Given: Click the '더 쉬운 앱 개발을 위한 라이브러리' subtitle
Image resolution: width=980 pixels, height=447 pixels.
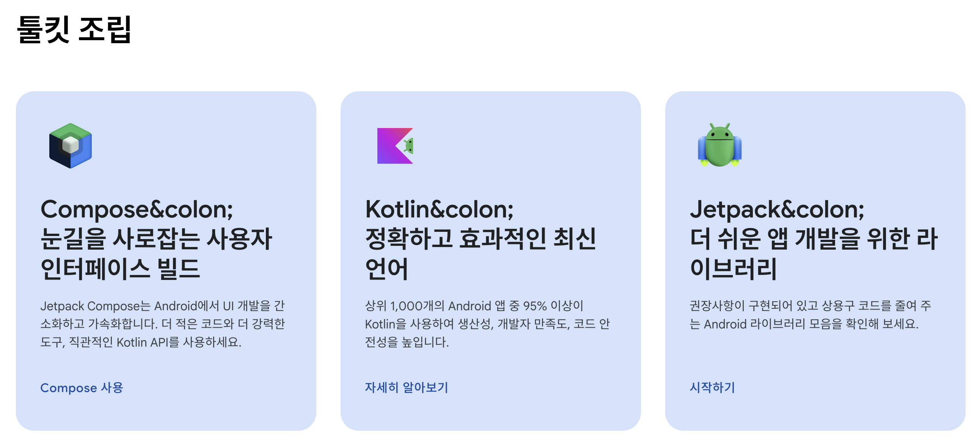Looking at the screenshot, I should click(x=814, y=253).
